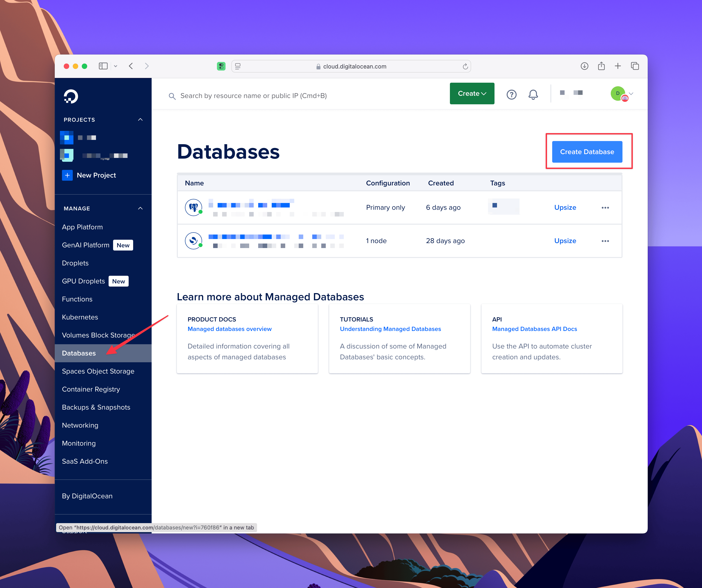Click the Configuration column header
Screen dimensions: 702x588
pyautogui.click(x=388, y=183)
